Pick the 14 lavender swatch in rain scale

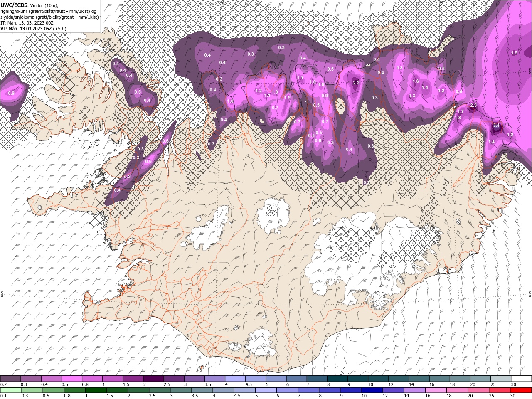pos(414,390)
